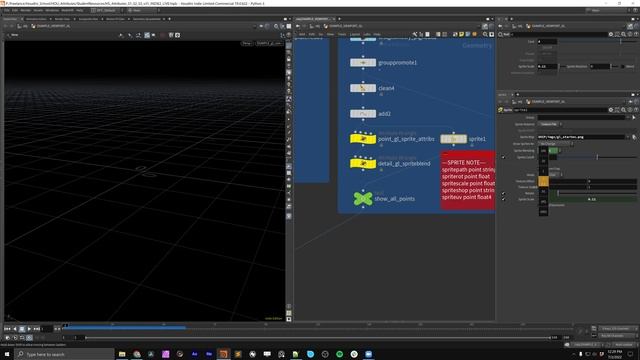Jump to last frame in playback controls
Screen dimensions: 640x360
(x=36, y=329)
